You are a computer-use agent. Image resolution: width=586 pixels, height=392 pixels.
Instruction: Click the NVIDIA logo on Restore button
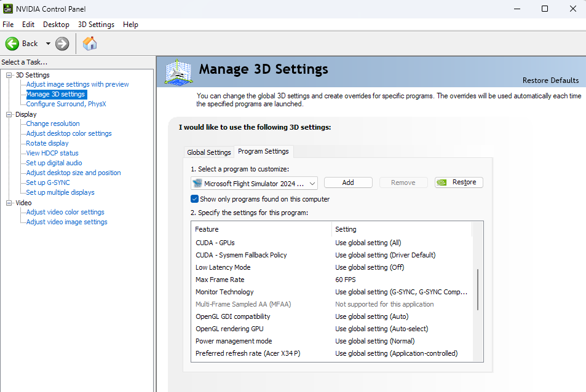click(441, 182)
